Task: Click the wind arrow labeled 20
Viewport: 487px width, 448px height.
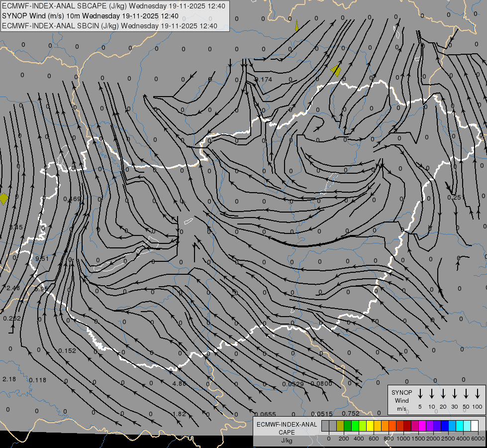Action: tap(443, 394)
